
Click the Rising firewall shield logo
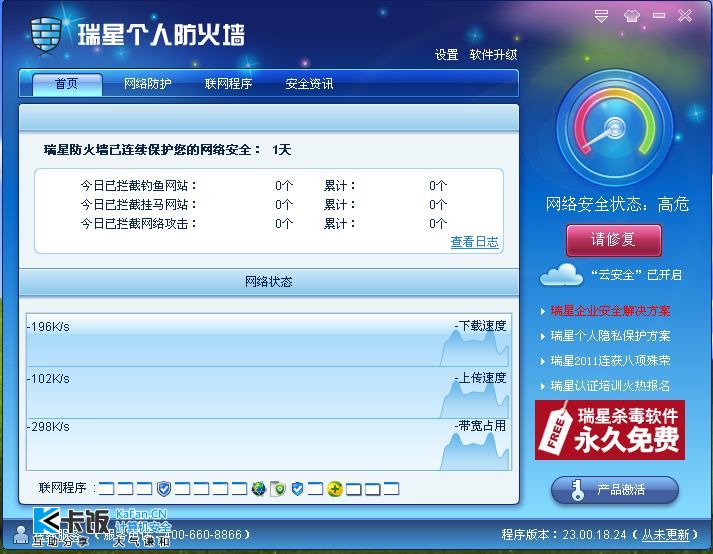(46, 35)
